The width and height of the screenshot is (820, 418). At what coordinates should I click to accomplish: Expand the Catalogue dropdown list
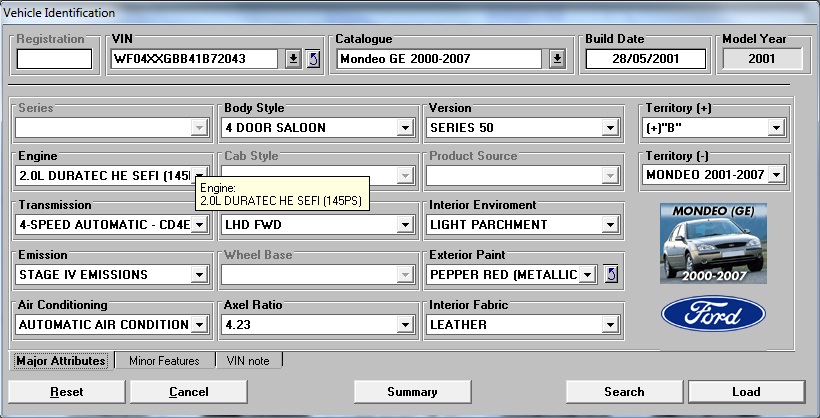point(557,59)
